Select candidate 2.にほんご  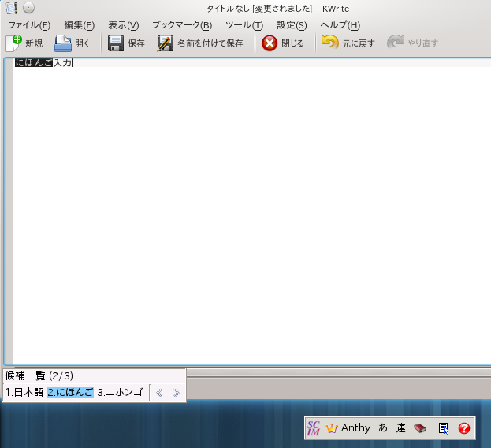click(70, 392)
